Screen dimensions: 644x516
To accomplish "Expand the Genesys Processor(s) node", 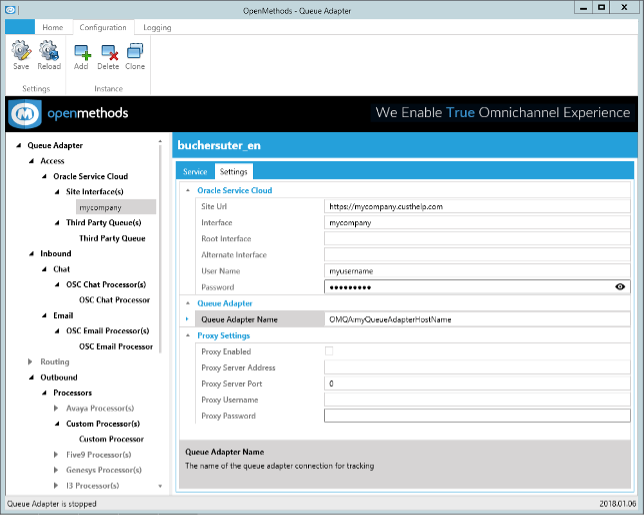I will pos(56,470).
